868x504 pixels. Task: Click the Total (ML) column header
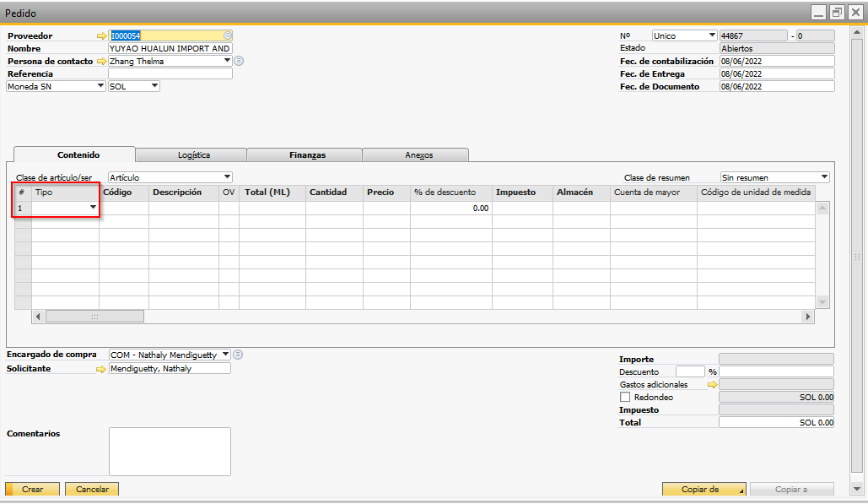tap(272, 192)
